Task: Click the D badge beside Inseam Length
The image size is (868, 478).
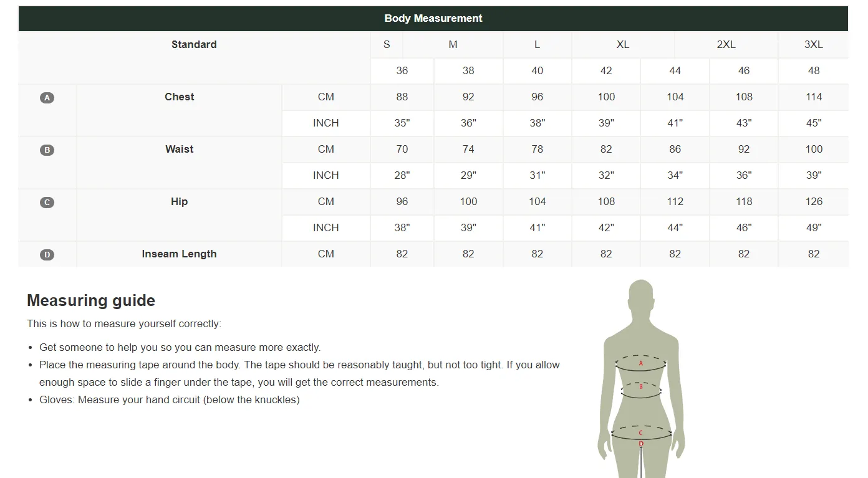Action: (x=47, y=255)
